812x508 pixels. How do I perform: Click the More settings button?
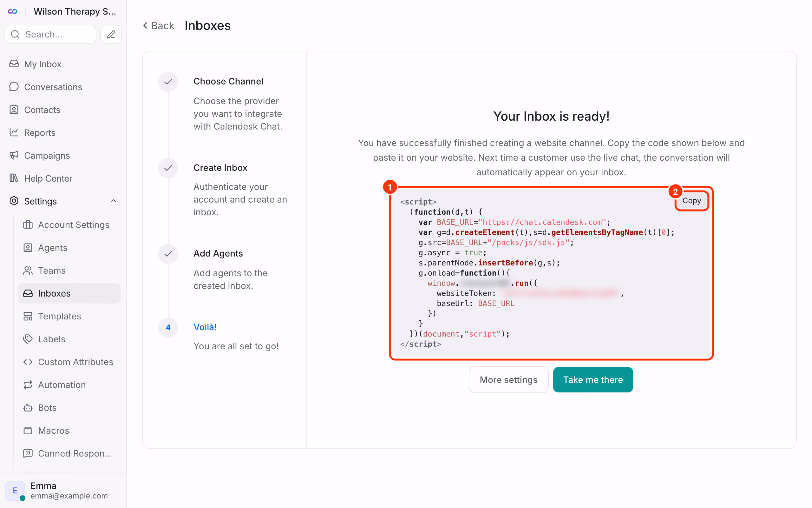pos(508,380)
